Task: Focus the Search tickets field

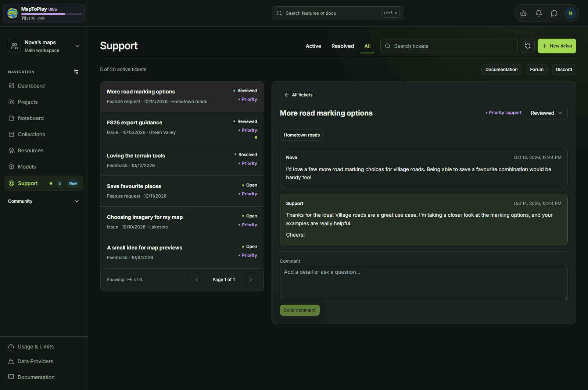Action: (x=449, y=46)
